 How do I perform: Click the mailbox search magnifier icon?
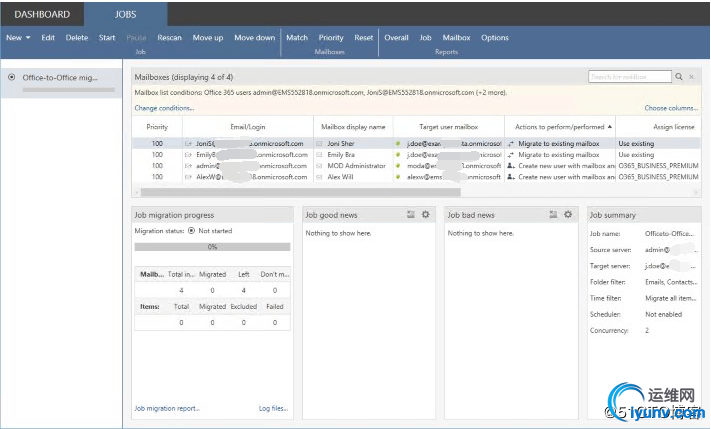coord(679,77)
